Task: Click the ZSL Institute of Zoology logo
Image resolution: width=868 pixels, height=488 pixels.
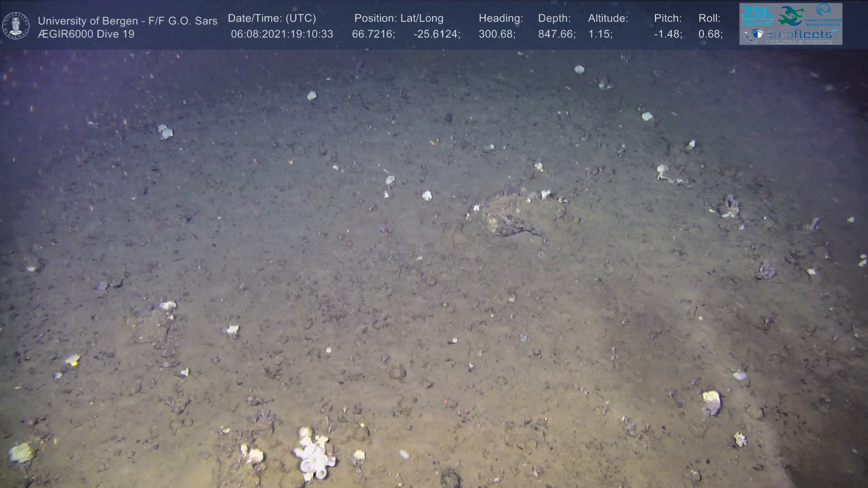Action: tap(757, 16)
